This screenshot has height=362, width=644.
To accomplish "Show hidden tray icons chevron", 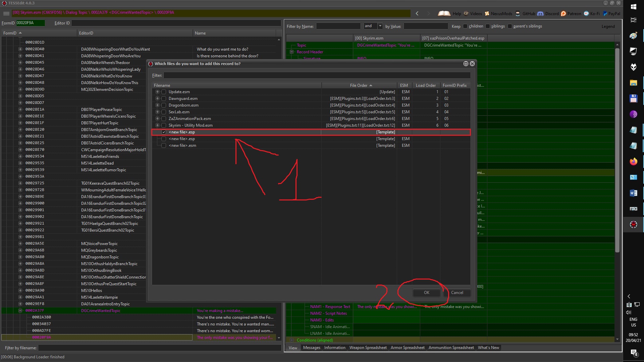I will tap(629, 296).
